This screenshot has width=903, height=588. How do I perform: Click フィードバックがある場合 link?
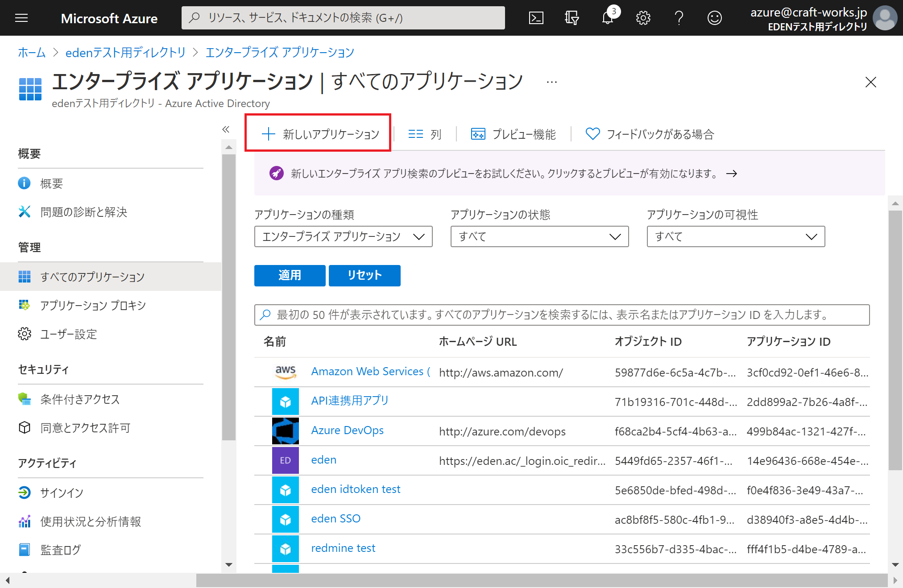click(x=650, y=134)
